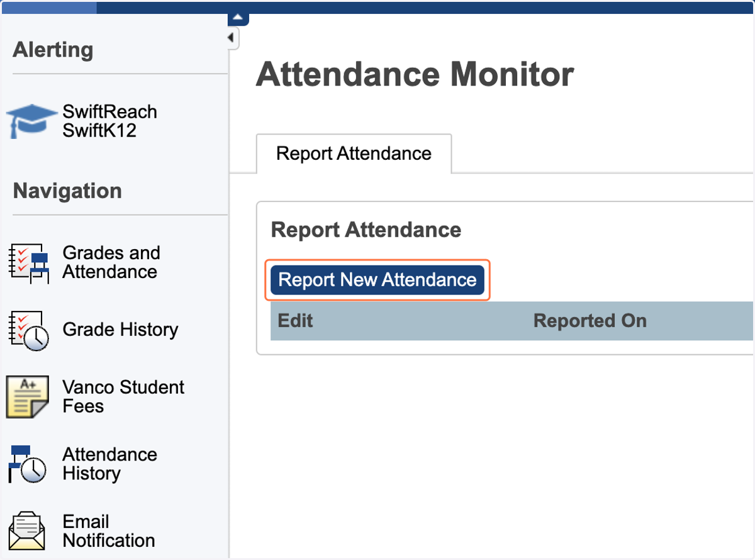The width and height of the screenshot is (755, 560).
Task: Open the Email Notification link
Action: point(109,531)
